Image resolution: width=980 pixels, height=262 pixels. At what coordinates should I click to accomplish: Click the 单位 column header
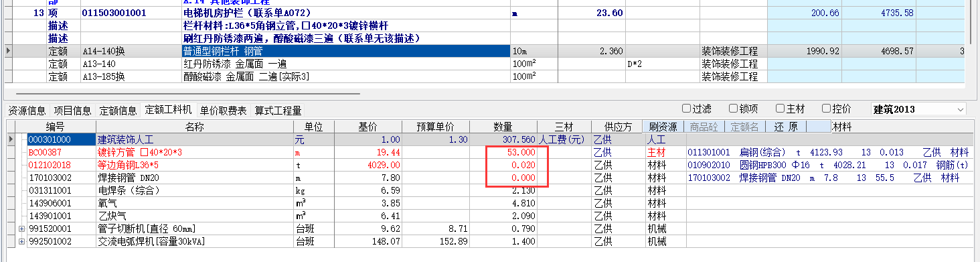point(313,127)
